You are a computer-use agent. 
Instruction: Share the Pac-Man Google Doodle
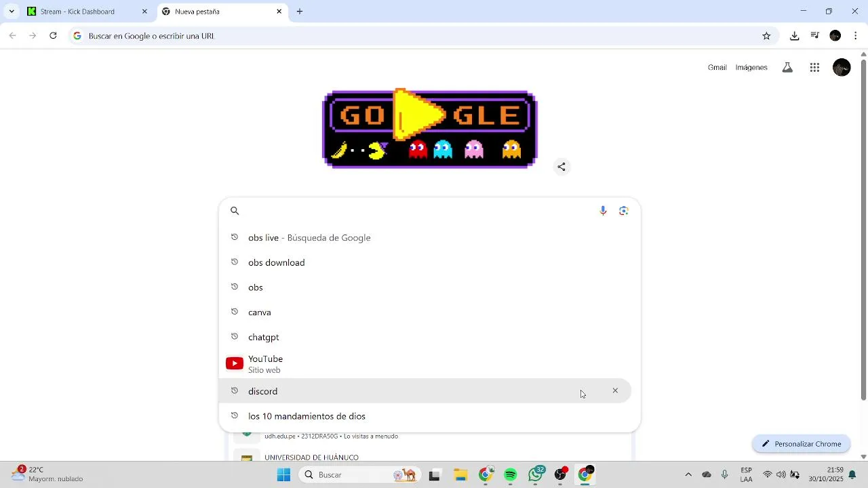tap(561, 167)
